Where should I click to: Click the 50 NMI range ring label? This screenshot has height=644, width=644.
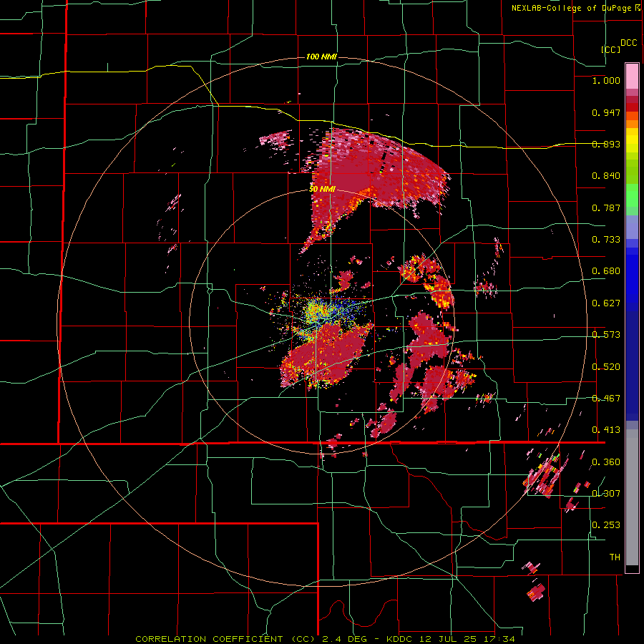pos(323,190)
